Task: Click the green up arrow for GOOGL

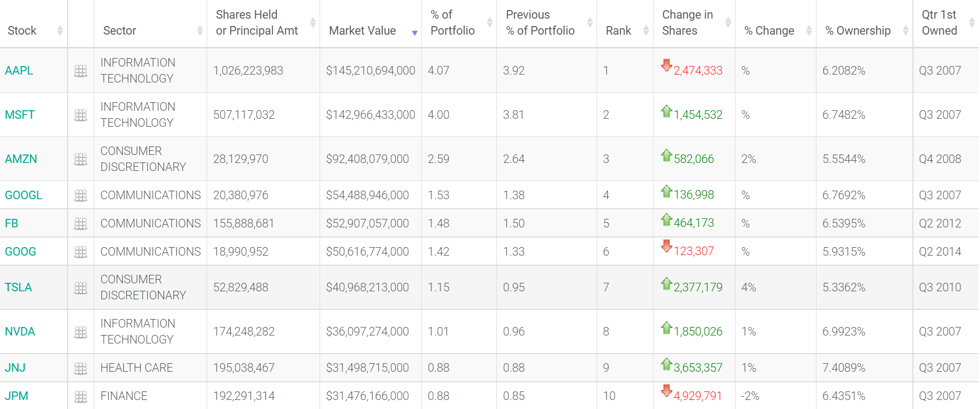Action: point(666,191)
